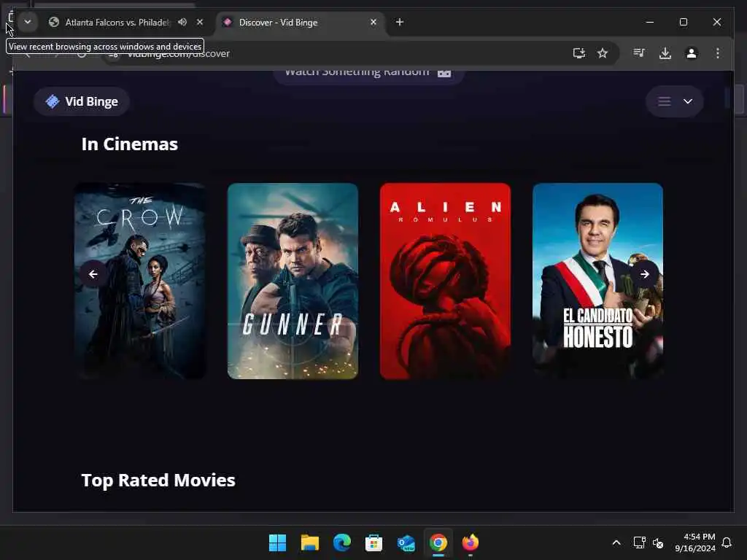The image size is (747, 560).
Task: Open File Explorer from the taskbar
Action: pos(309,542)
